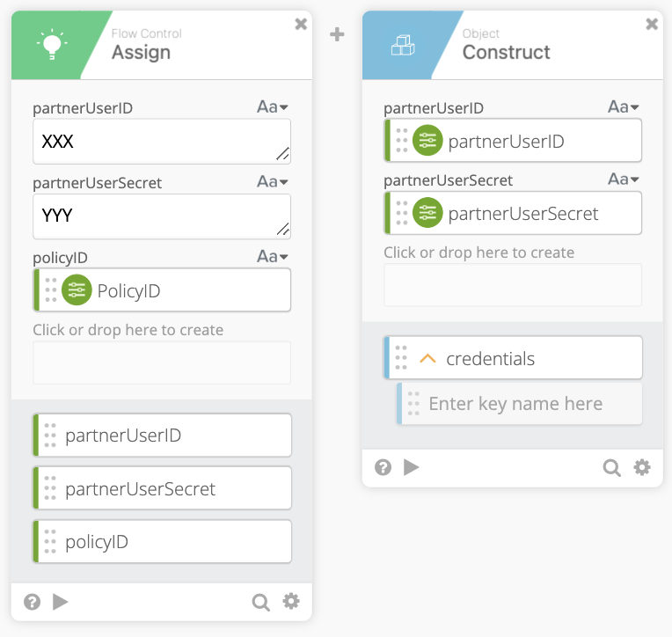672x637 pixels.
Task: Click the partnerUserSecret text field containing YYY
Action: [x=161, y=216]
